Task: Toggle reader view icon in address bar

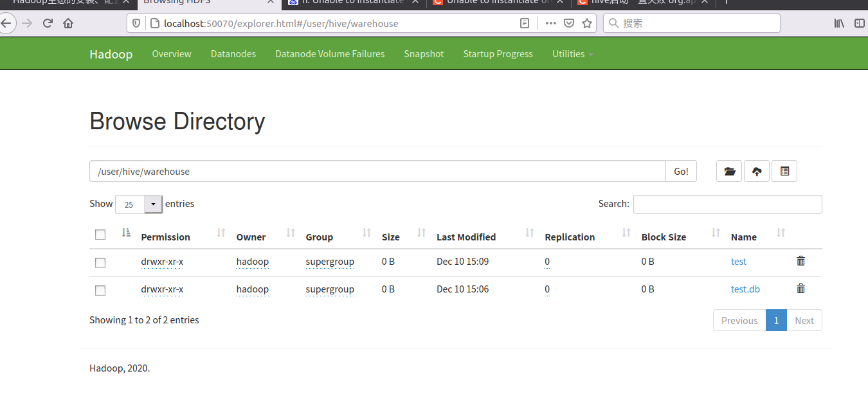Action: [x=525, y=23]
